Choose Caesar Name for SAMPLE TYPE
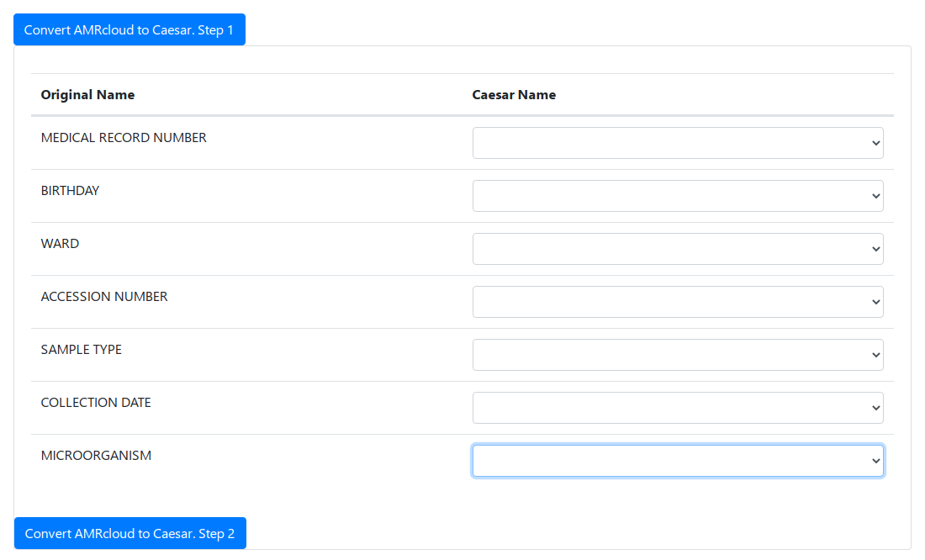925x560 pixels. pos(678,355)
